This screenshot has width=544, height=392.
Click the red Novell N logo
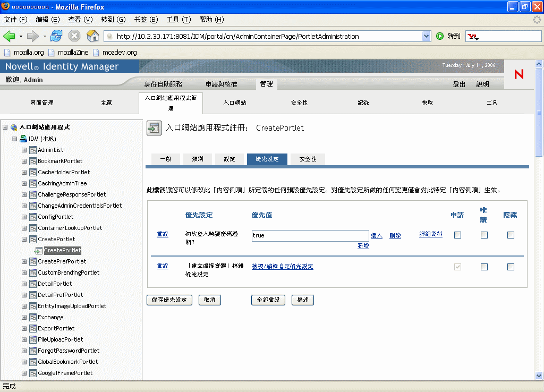pos(519,74)
